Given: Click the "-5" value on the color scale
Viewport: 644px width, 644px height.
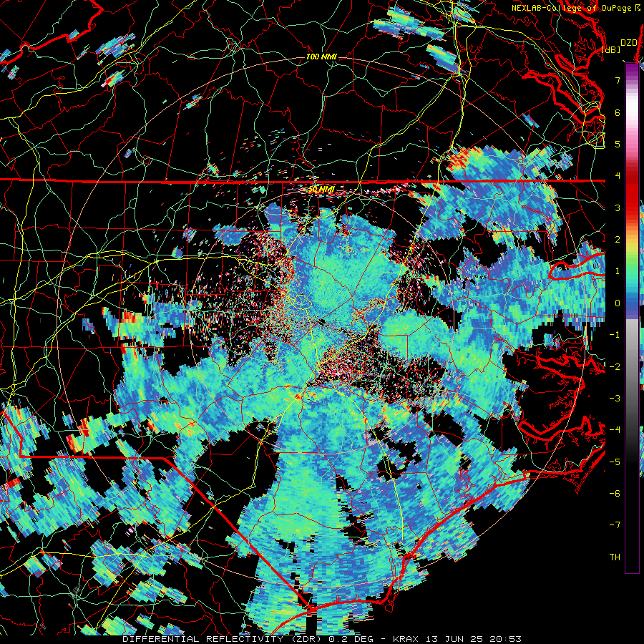Looking at the screenshot, I should coord(615,462).
